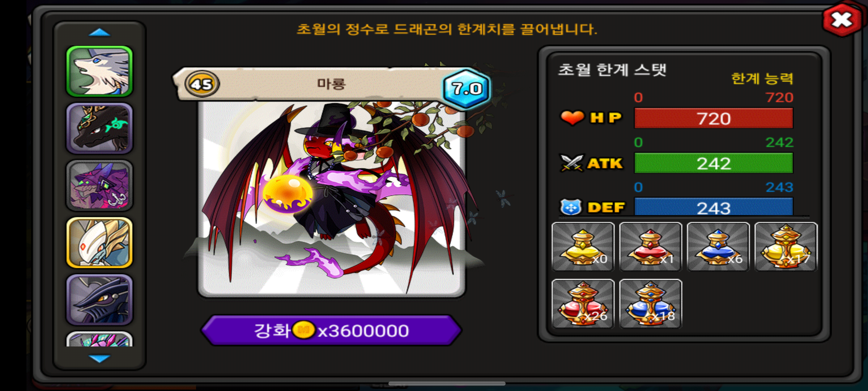Click the DEF shield icon
Viewport: 868px width, 391px height.
571,207
